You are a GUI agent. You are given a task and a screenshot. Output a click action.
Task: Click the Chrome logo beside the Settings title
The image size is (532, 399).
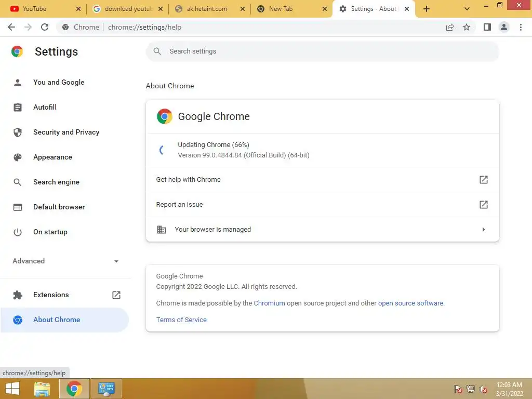tap(17, 51)
